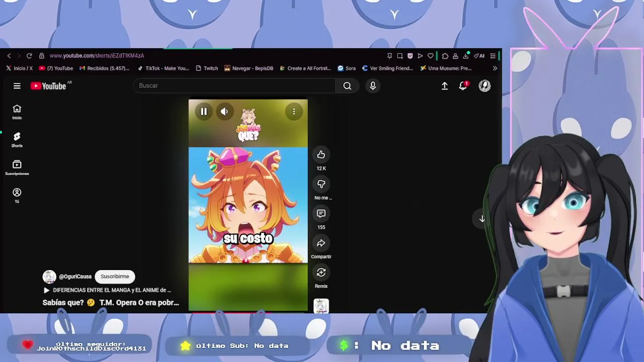The height and width of the screenshot is (362, 644).
Task: Open the browser profile icon
Action: click(x=455, y=56)
